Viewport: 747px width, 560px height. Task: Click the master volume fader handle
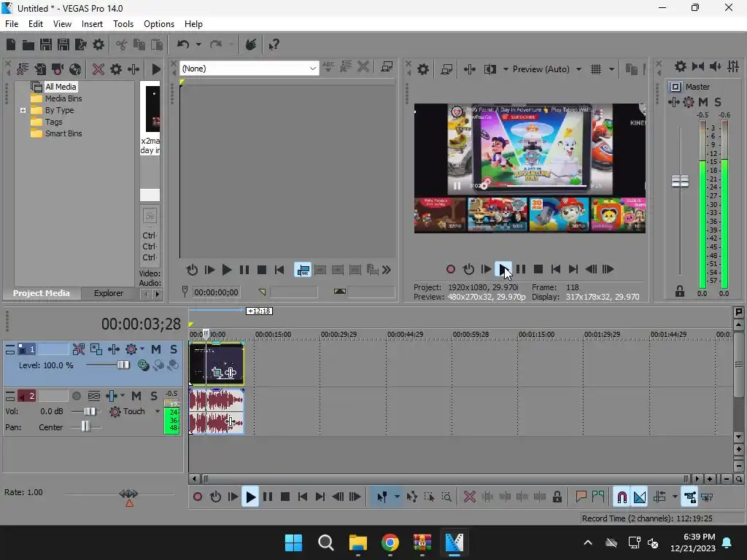pos(680,181)
